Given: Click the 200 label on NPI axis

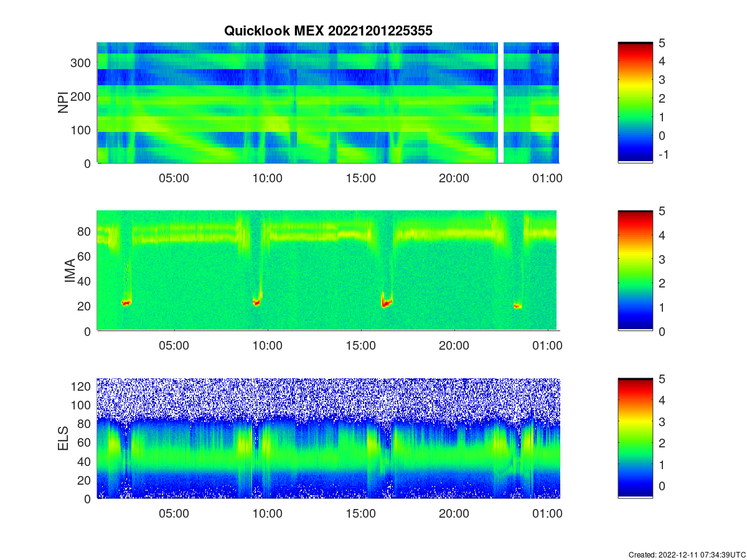Looking at the screenshot, I should coord(82,96).
